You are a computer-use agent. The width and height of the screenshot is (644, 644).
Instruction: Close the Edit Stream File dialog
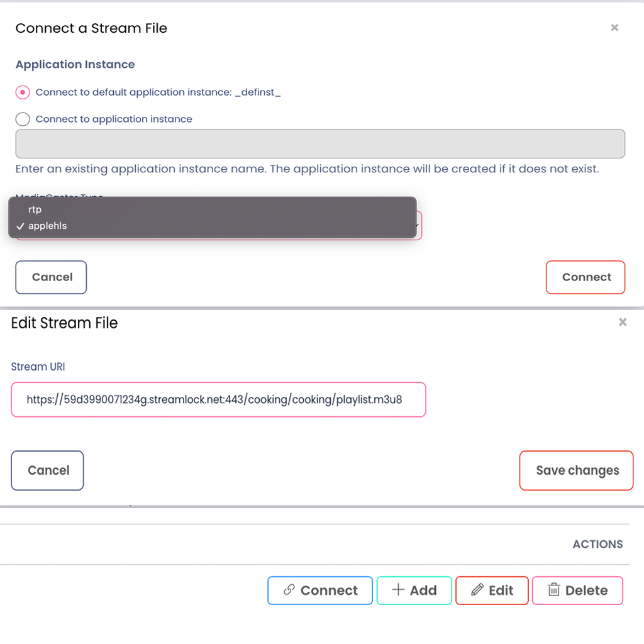pyautogui.click(x=623, y=322)
